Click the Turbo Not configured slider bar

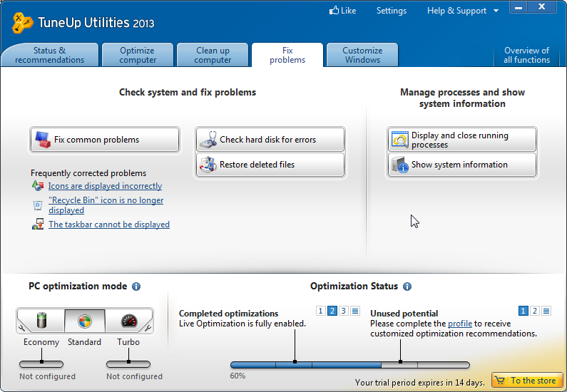click(128, 364)
